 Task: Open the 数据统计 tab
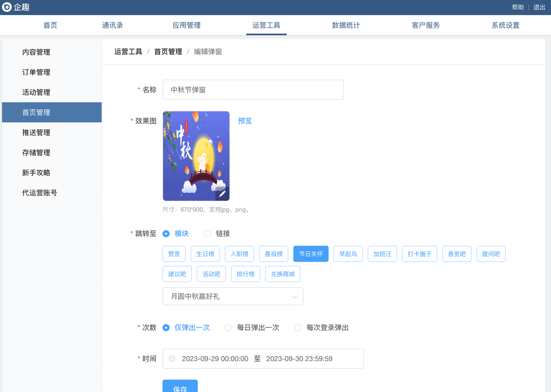346,25
